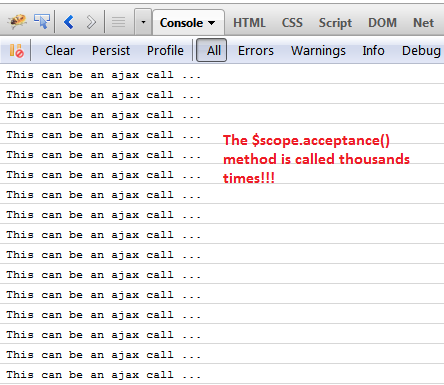Filter console by Errors
Viewport: 444px width, 385px height.
(x=256, y=51)
